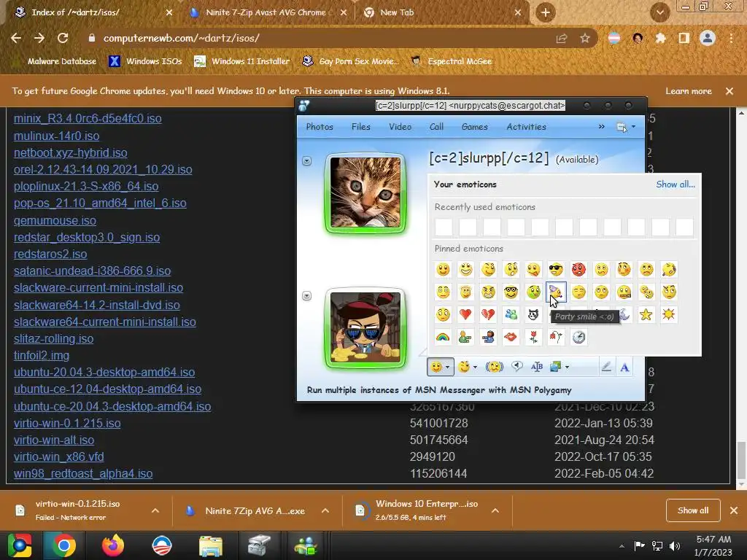Pick the red lips kiss emoticon
Viewport: 747px width, 560px height.
510,337
